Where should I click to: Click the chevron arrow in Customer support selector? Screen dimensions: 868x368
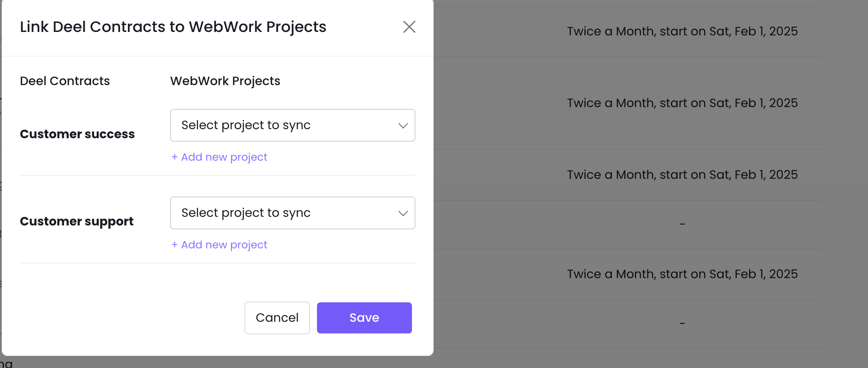click(403, 213)
